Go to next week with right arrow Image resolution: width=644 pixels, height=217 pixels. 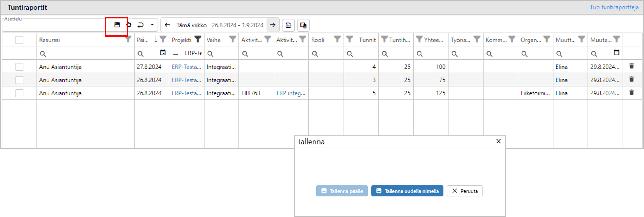pyautogui.click(x=272, y=25)
